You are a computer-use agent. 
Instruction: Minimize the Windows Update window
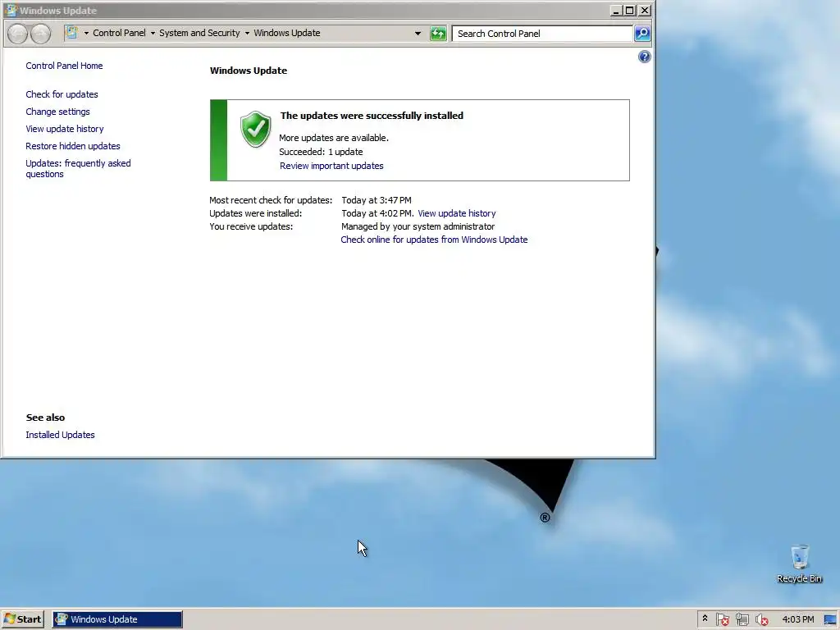coord(616,10)
